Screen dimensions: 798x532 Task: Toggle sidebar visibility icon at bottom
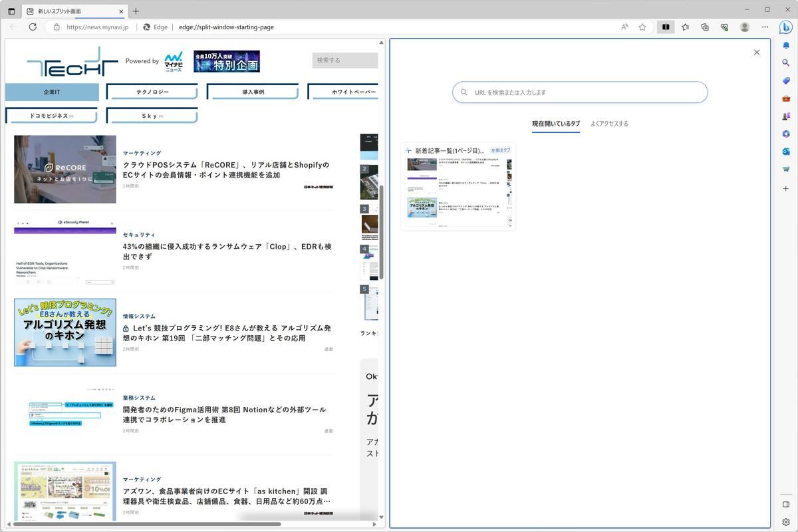click(x=786, y=505)
